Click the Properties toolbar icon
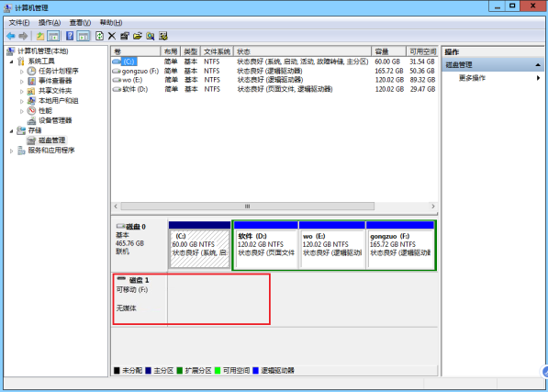Image resolution: width=548 pixels, height=392 pixels. pos(125,36)
